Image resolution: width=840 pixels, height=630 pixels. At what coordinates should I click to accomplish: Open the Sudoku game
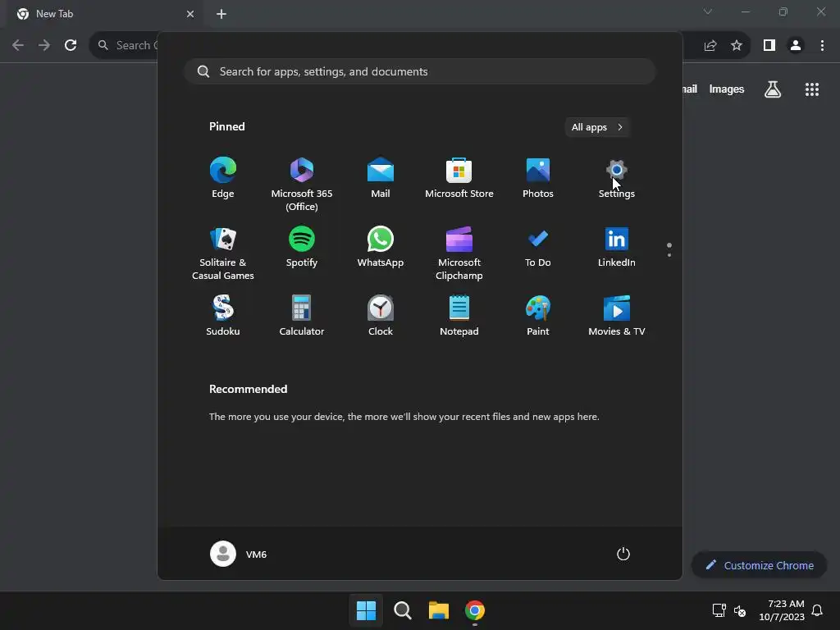click(223, 316)
